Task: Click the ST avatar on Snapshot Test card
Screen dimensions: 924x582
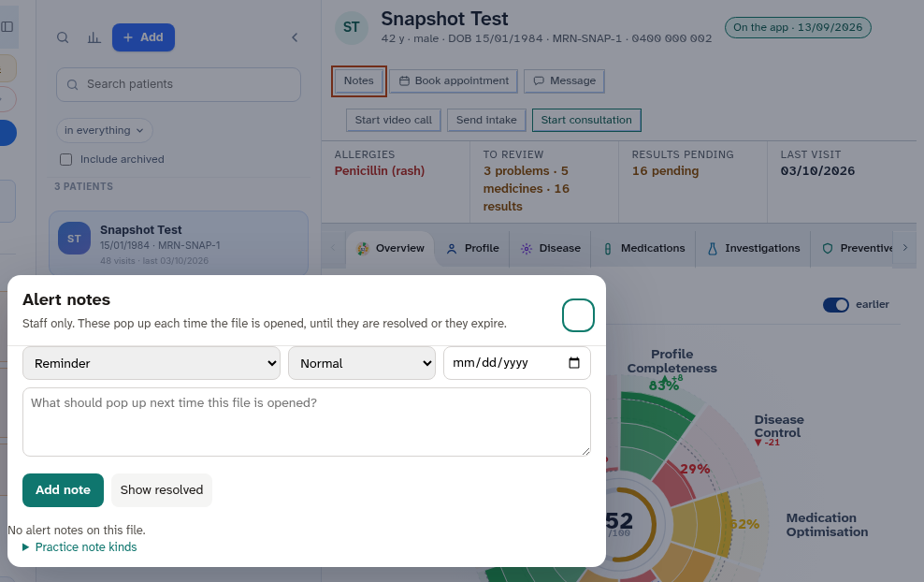Action: point(74,239)
